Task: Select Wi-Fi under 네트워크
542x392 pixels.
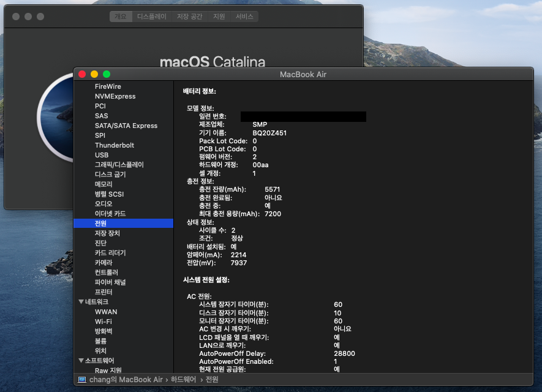Action: tap(104, 322)
